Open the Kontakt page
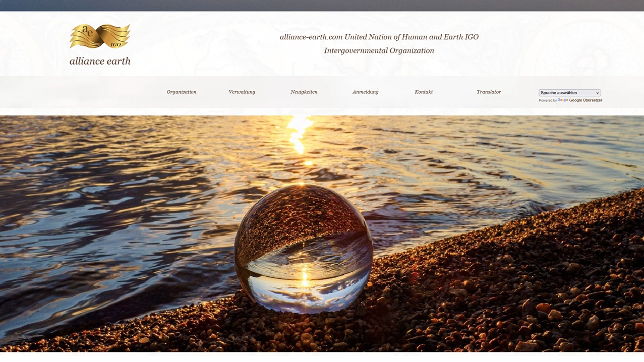 tap(424, 92)
